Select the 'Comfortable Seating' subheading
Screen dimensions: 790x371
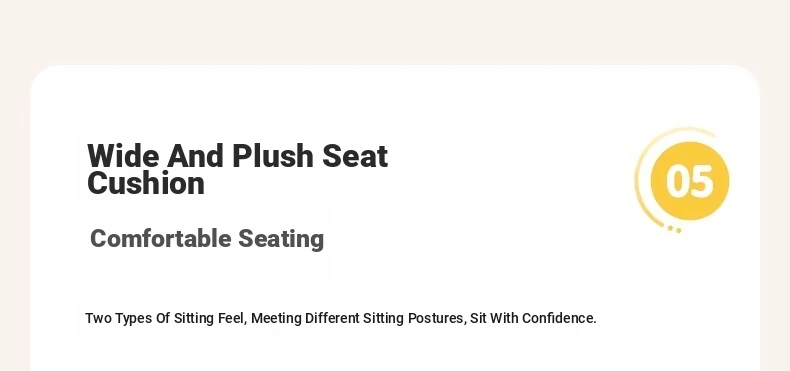[207, 239]
